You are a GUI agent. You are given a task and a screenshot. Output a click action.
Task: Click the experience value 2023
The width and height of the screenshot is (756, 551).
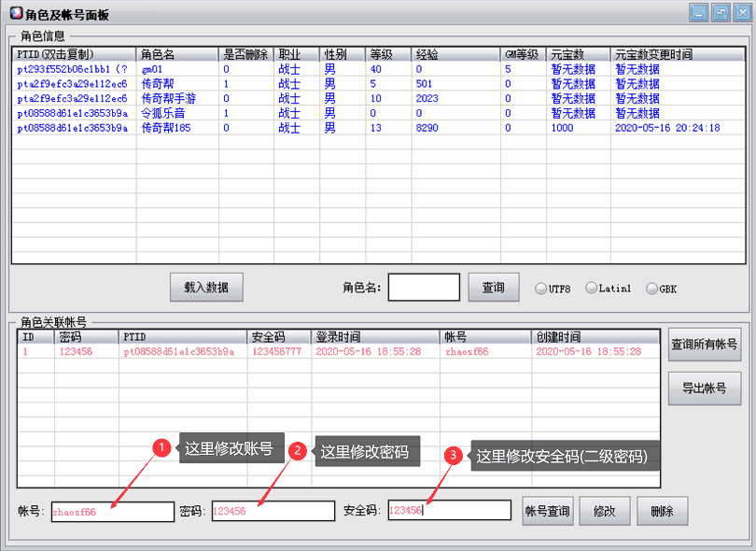click(427, 98)
